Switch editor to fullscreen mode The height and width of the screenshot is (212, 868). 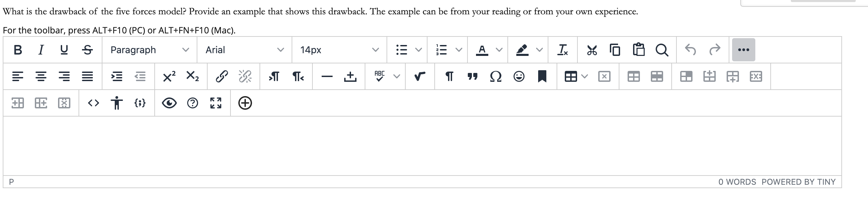(x=216, y=103)
